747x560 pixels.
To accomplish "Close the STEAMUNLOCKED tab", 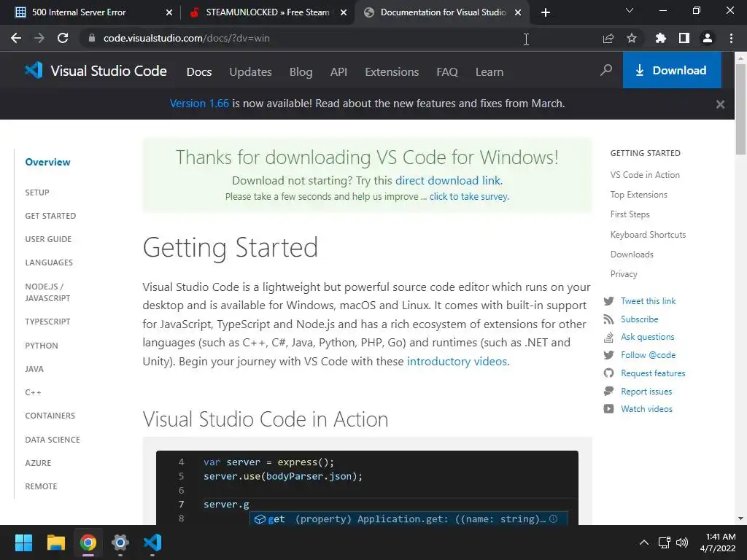I will (x=343, y=12).
